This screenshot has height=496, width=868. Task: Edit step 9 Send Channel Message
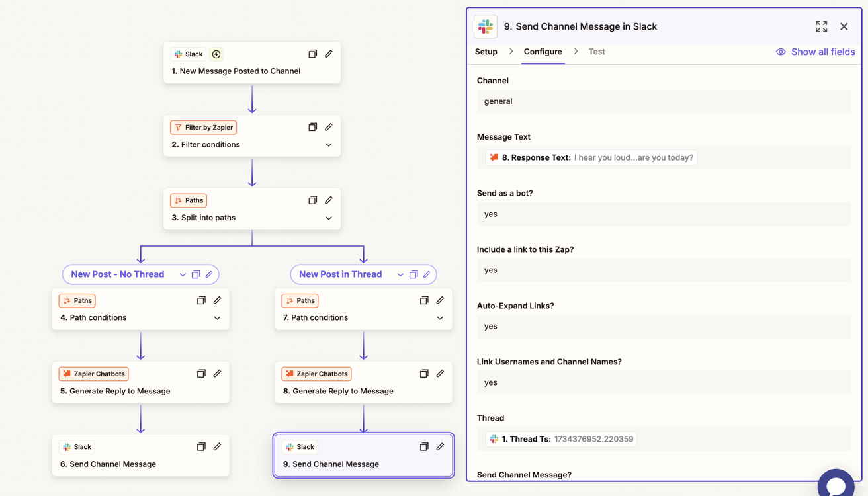[440, 447]
